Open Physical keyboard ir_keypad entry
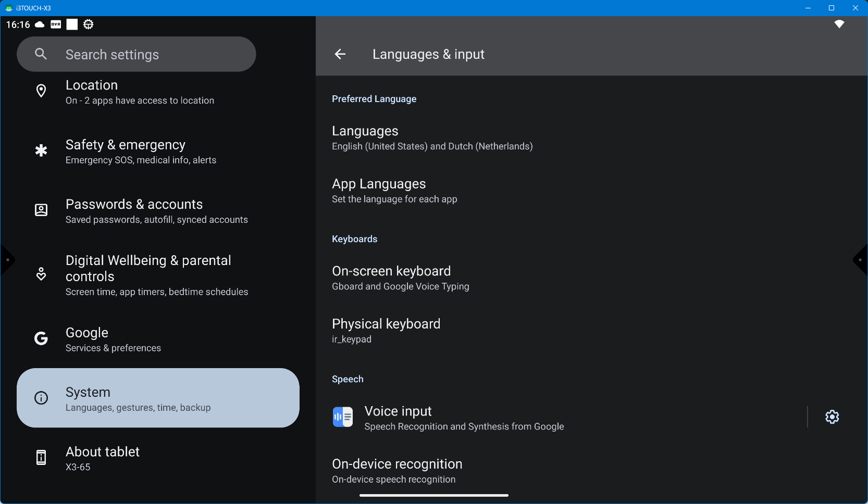The height and width of the screenshot is (504, 868). click(386, 331)
